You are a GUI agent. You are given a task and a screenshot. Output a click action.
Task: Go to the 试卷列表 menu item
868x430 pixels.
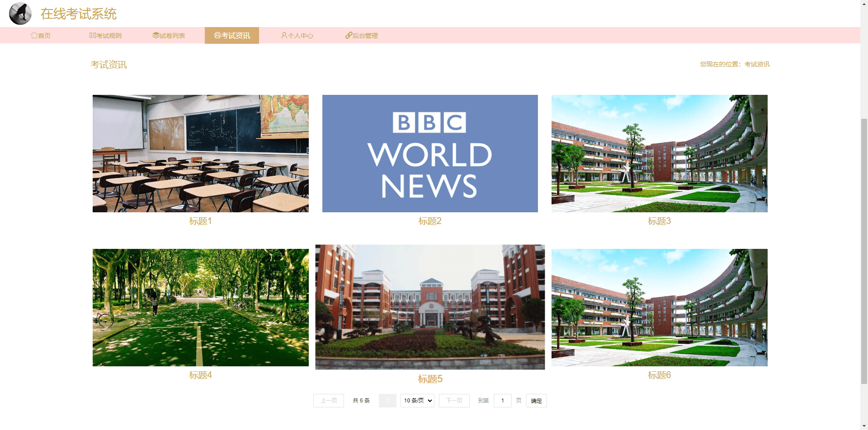coord(169,35)
